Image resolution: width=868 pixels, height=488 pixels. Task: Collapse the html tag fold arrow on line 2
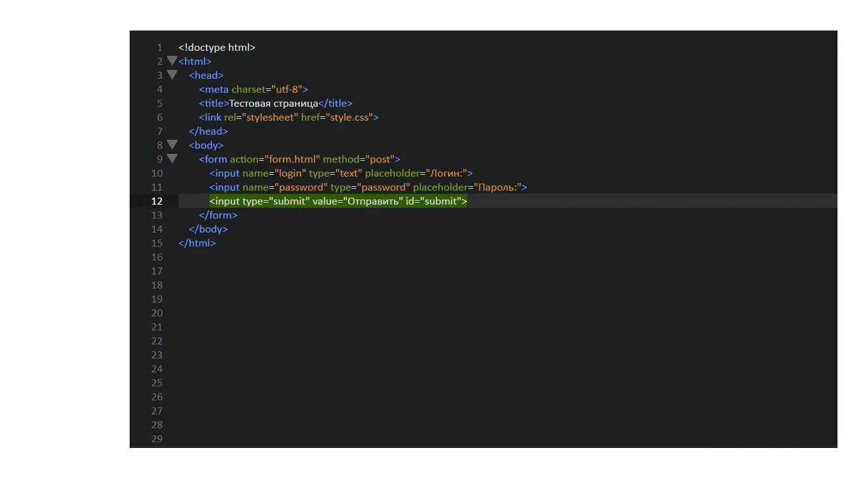pos(172,61)
